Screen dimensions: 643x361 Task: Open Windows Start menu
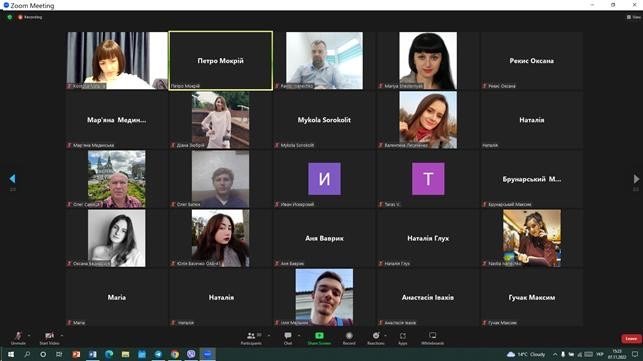click(x=11, y=354)
